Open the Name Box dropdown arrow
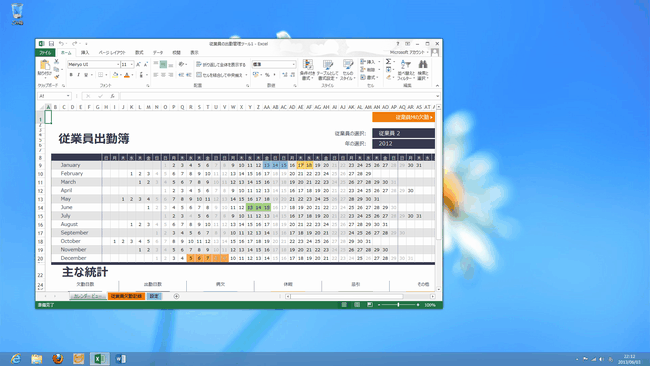 [x=68, y=96]
